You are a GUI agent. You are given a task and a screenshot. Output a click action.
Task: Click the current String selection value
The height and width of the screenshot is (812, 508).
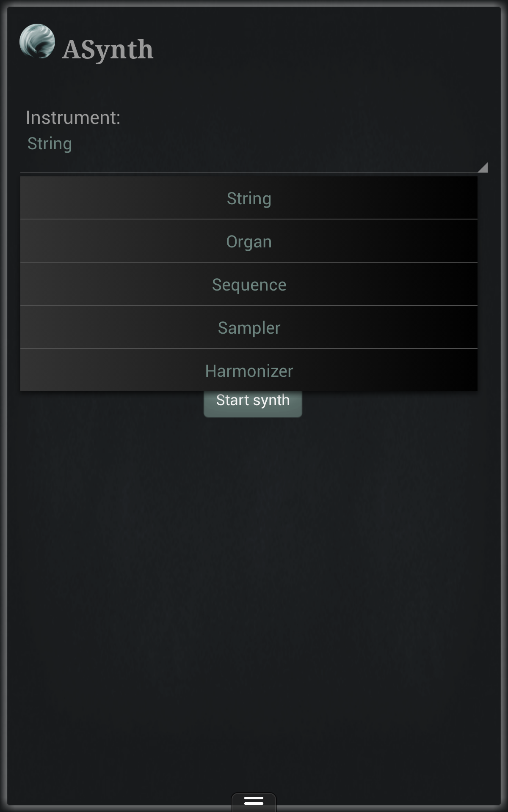click(50, 143)
